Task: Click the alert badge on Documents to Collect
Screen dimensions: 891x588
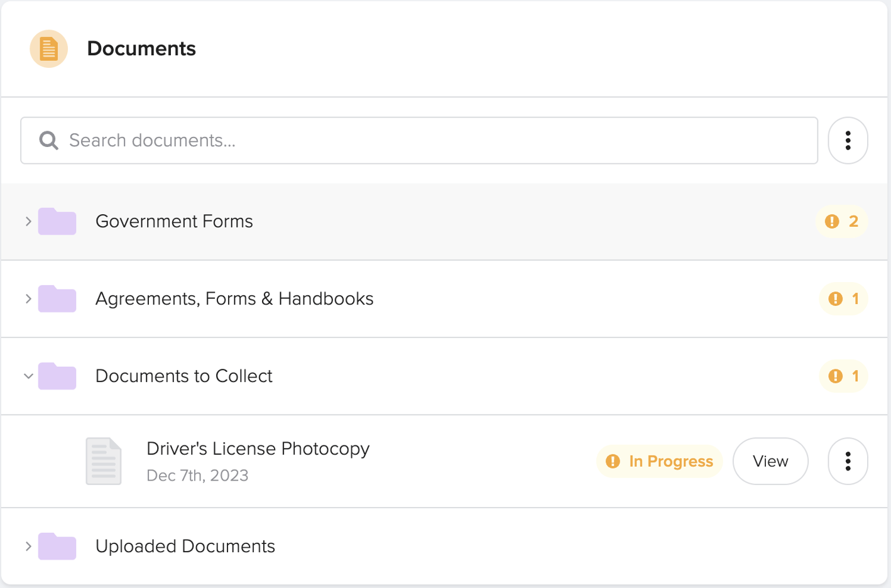Action: 843,376
